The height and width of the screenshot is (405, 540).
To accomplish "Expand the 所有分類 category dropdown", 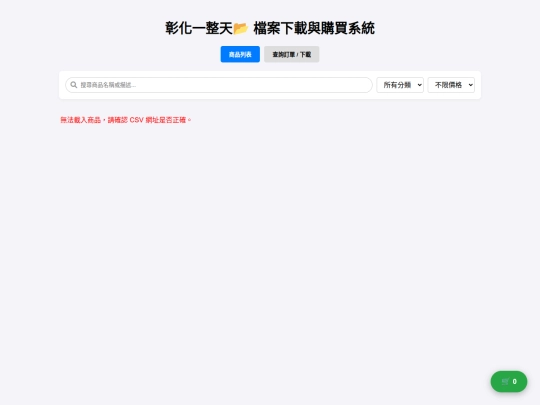I will tap(400, 85).
